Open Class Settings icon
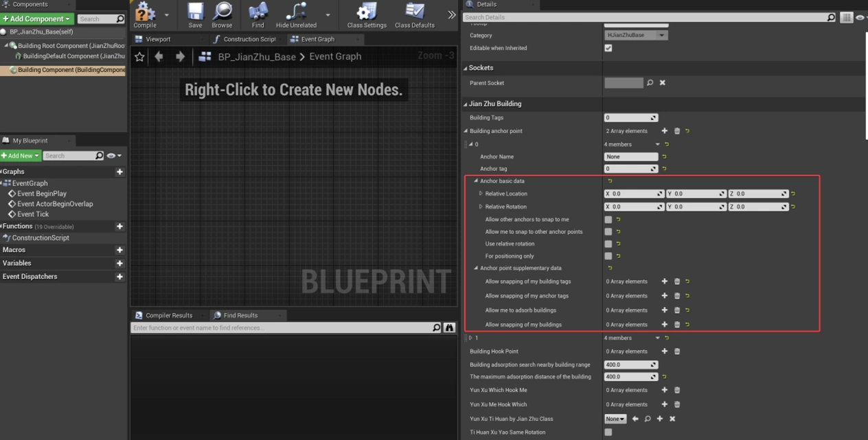868x440 pixels. pos(367,14)
